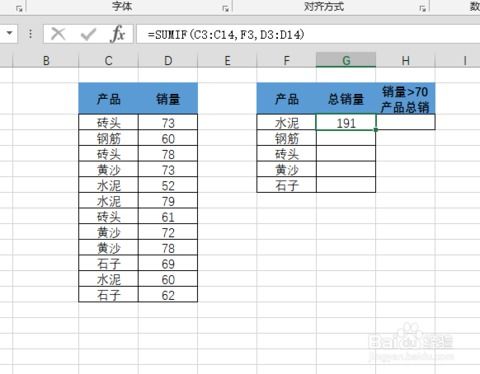The width and height of the screenshot is (480, 374).
Task: Select the 产品 header in column C
Action: coord(108,99)
